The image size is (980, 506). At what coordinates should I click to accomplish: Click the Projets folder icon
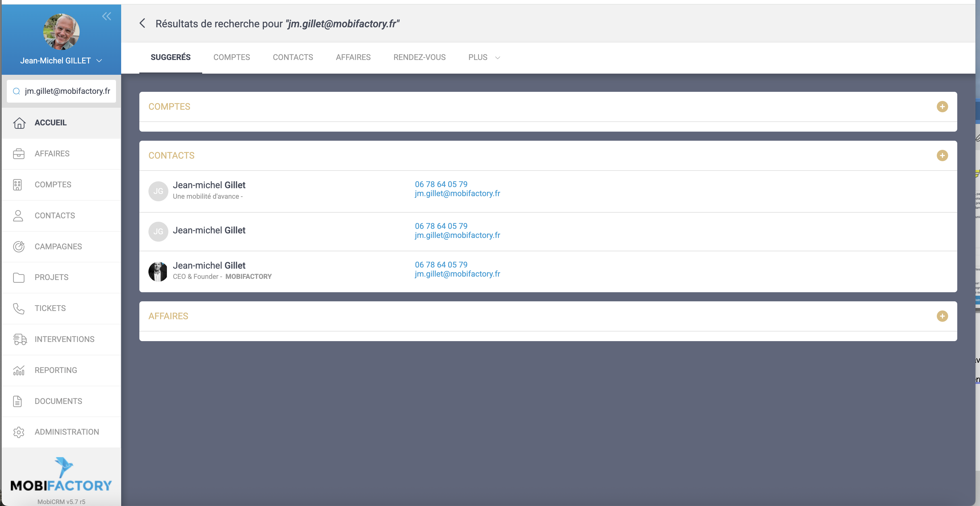19,277
